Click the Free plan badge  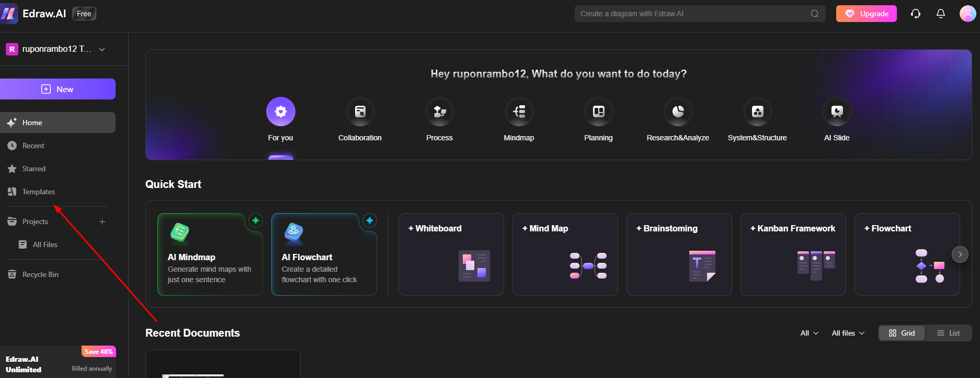[x=84, y=14]
